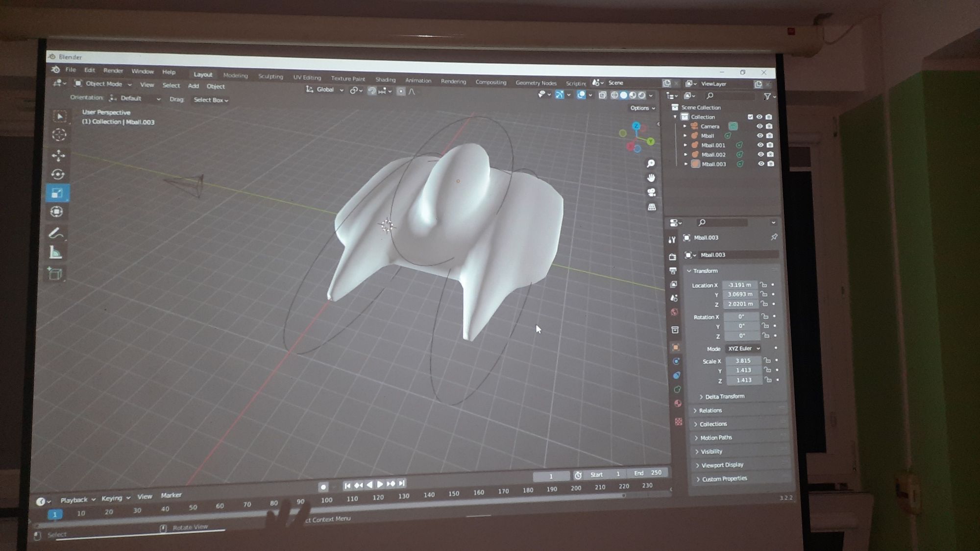Expand the Custom Properties panel
980x551 pixels.
721,479
